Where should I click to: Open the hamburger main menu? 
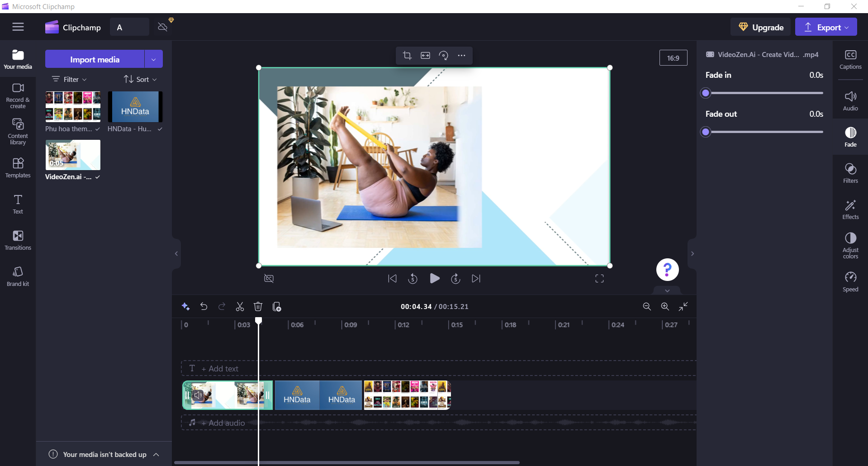(x=18, y=27)
